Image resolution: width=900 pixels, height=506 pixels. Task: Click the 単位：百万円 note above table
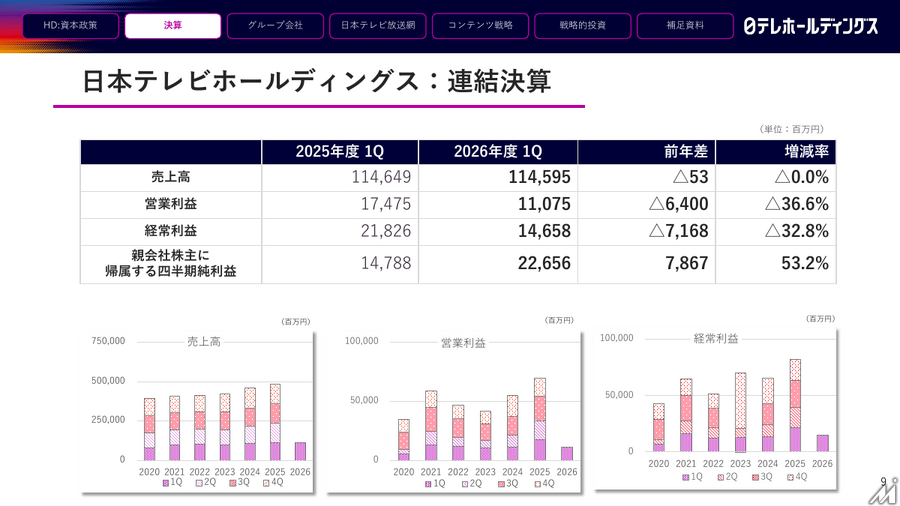coord(792,129)
